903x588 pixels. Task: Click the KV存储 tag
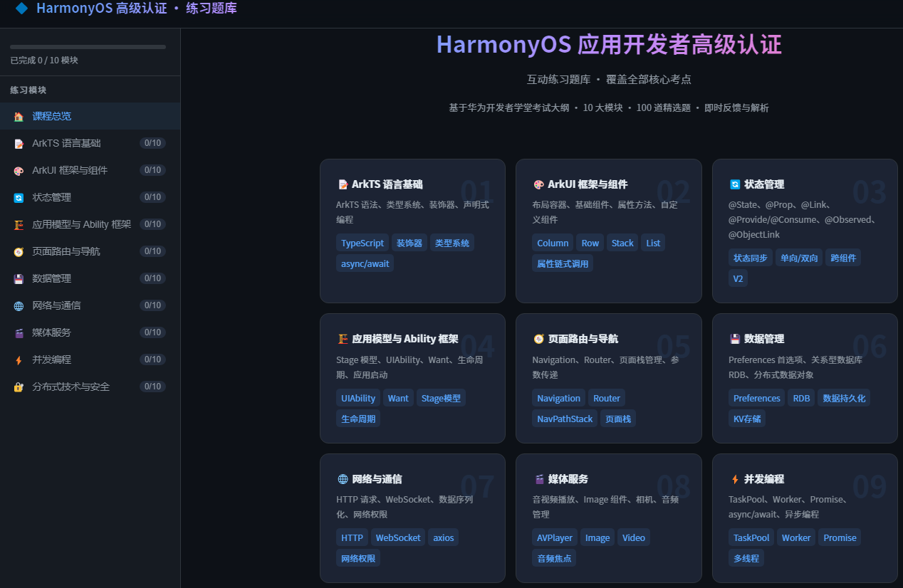point(747,419)
